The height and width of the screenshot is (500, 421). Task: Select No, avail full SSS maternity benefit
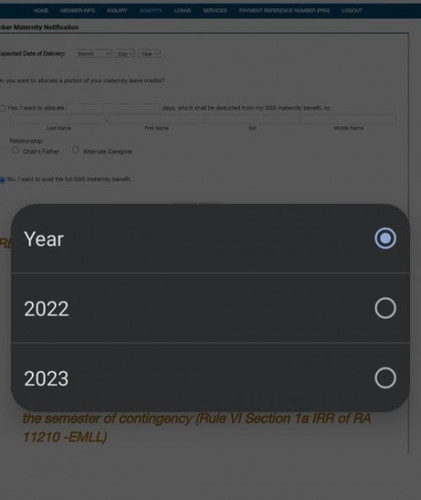click(2, 180)
